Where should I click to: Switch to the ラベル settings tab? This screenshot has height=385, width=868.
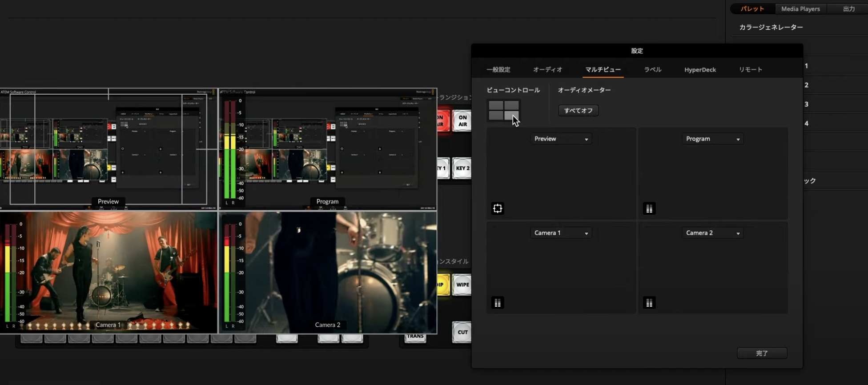click(x=652, y=70)
